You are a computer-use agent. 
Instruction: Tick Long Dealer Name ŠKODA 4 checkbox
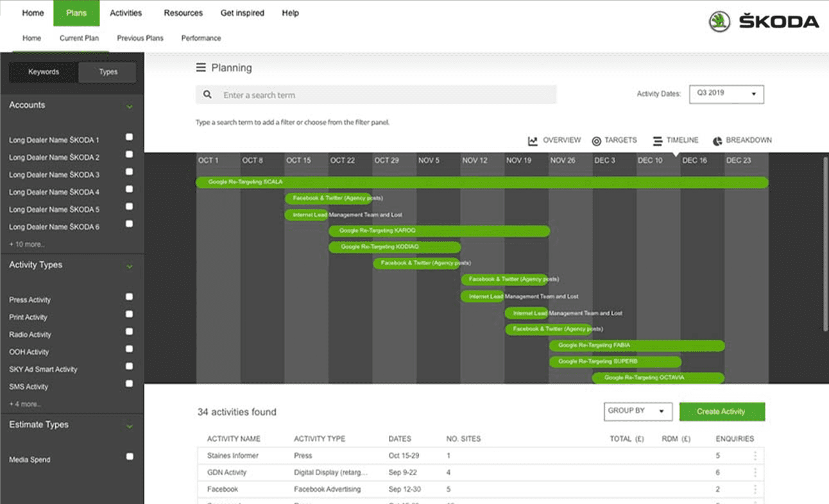point(130,189)
